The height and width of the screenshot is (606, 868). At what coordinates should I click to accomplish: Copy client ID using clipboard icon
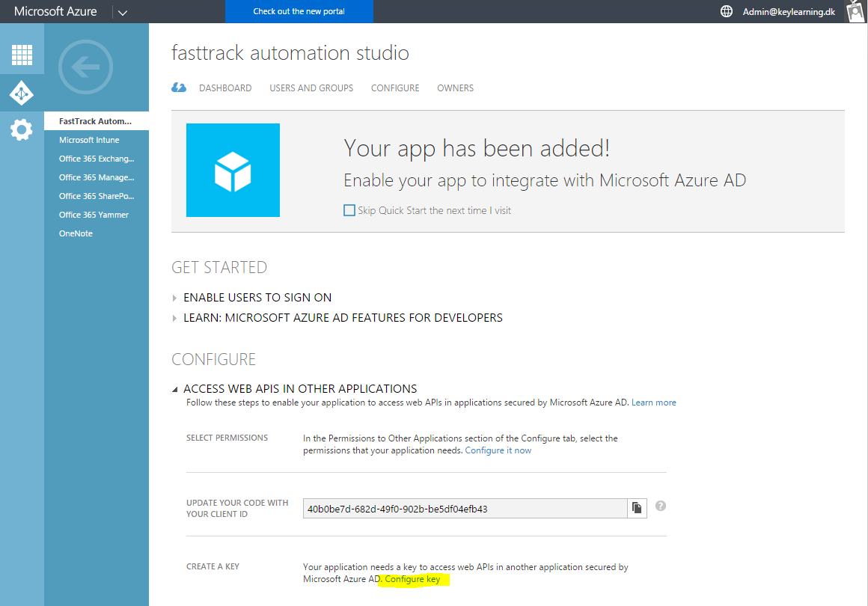[637, 508]
